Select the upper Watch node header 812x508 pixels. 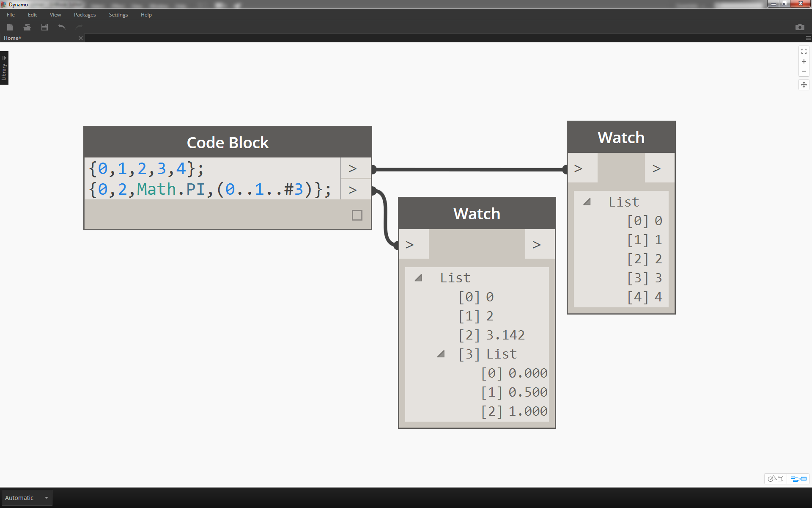coord(621,138)
